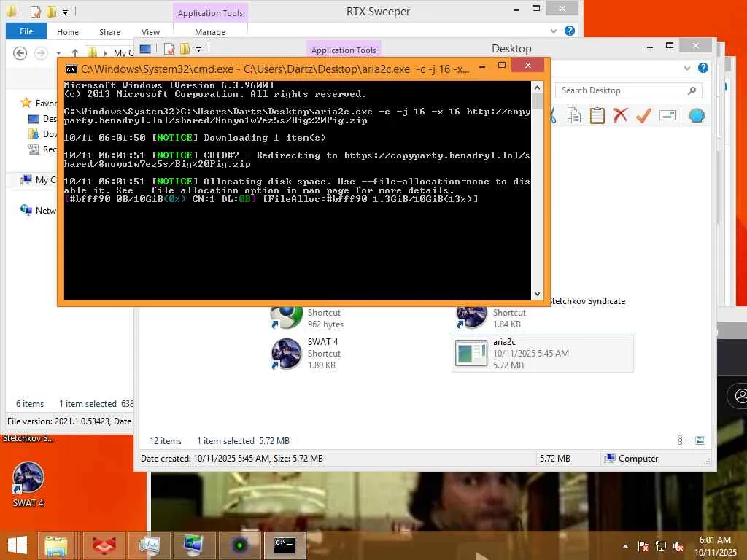Switch to the cmd window on taskbar
The image size is (747, 560).
pos(285,545)
